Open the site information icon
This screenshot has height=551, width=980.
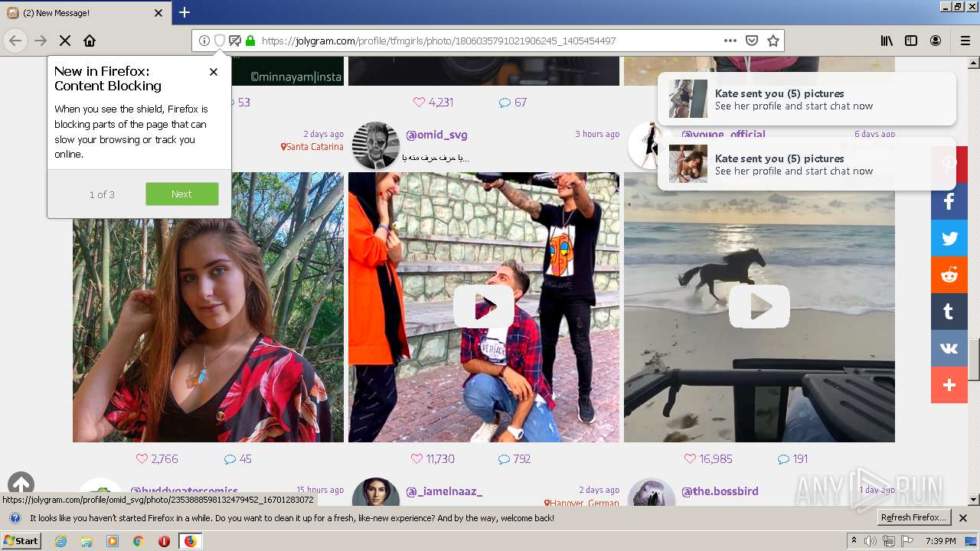pos(204,41)
